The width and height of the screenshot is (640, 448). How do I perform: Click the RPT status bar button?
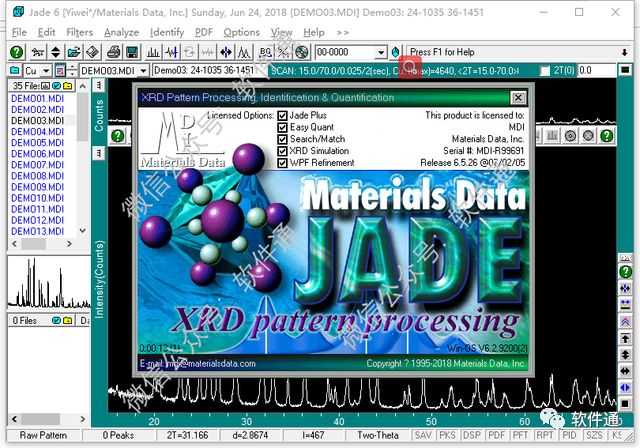(x=545, y=435)
